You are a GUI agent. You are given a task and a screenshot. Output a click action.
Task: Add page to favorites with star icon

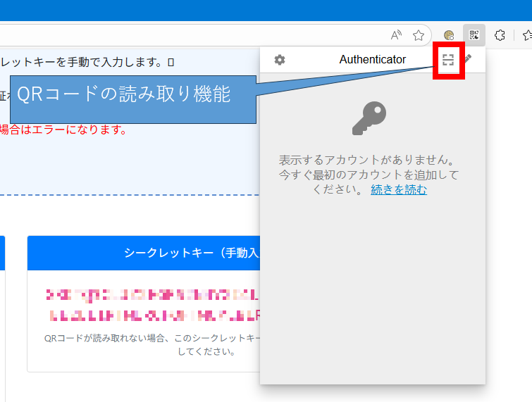point(419,35)
